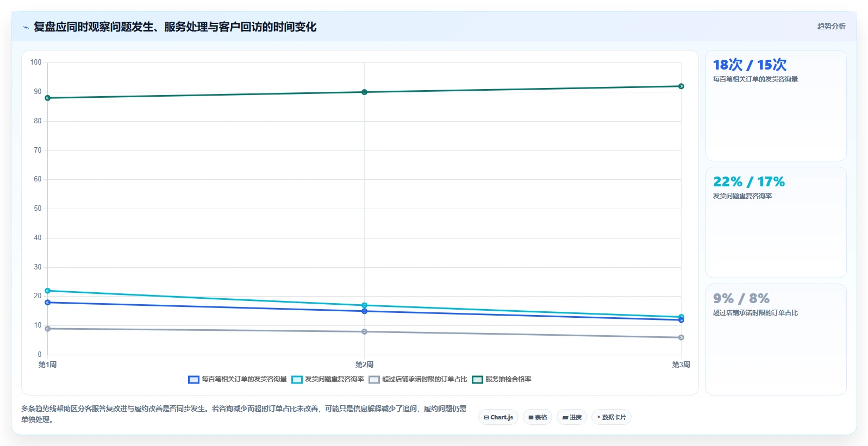This screenshot has height=446, width=868.
Task: Click the 0 y-axis label
Action: click(x=40, y=355)
